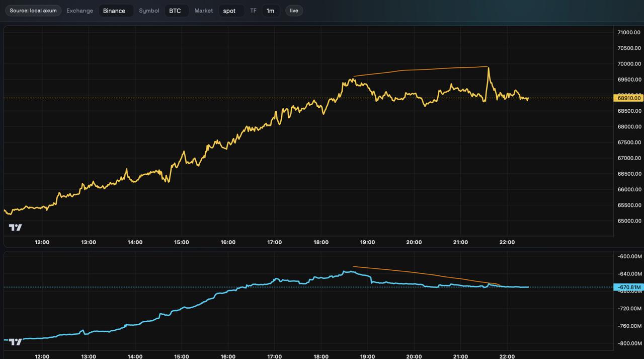This screenshot has height=359, width=644.
Task: Click 22:00 on the lower chart time axis
Action: tap(507, 356)
